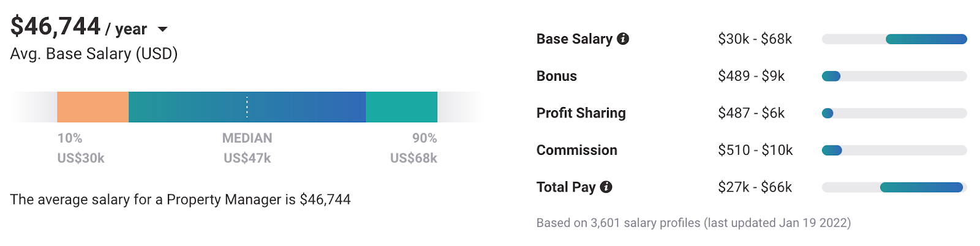The height and width of the screenshot is (246, 980).
Task: Click the Commission label
Action: click(x=576, y=151)
